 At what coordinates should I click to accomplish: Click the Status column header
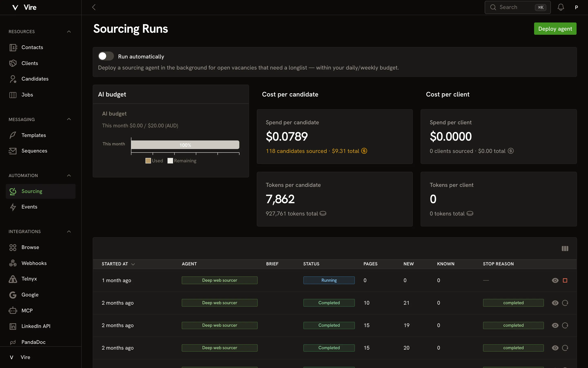(x=311, y=264)
